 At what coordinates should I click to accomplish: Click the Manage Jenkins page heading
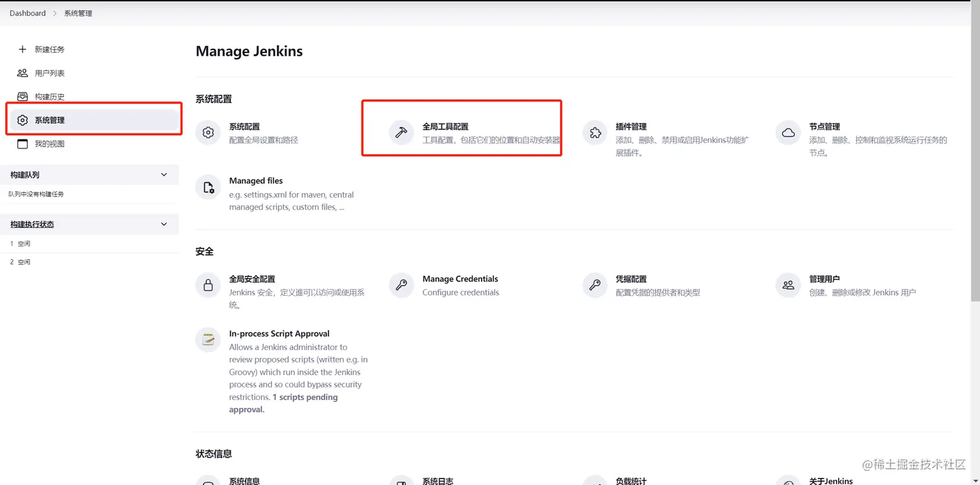point(249,51)
